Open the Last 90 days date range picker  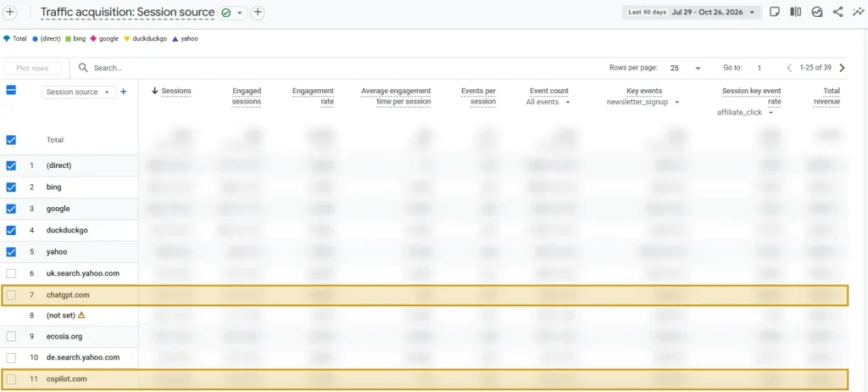click(692, 12)
